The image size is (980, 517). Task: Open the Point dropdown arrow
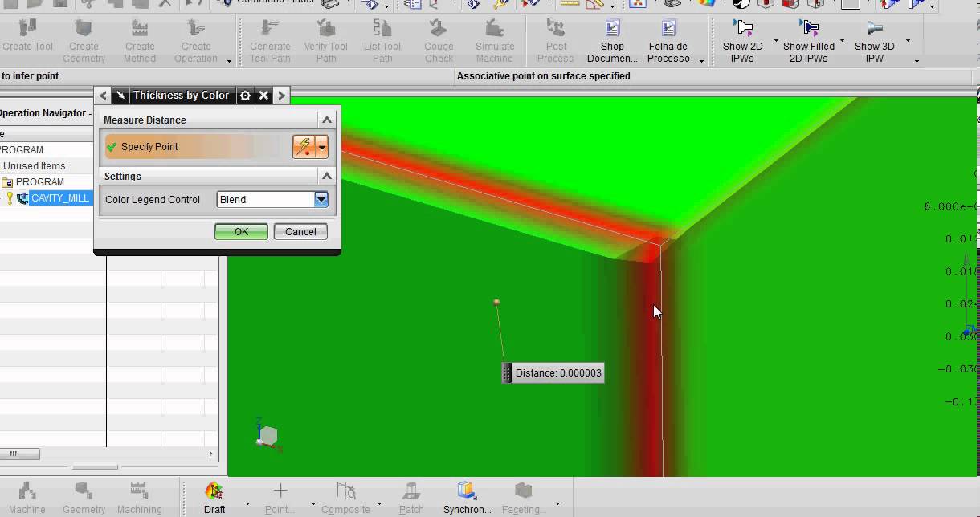(313, 504)
